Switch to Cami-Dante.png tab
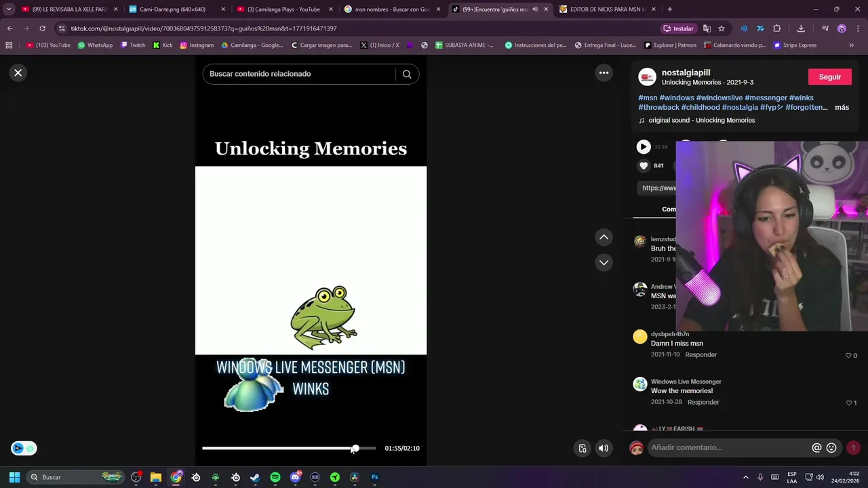 (x=176, y=9)
